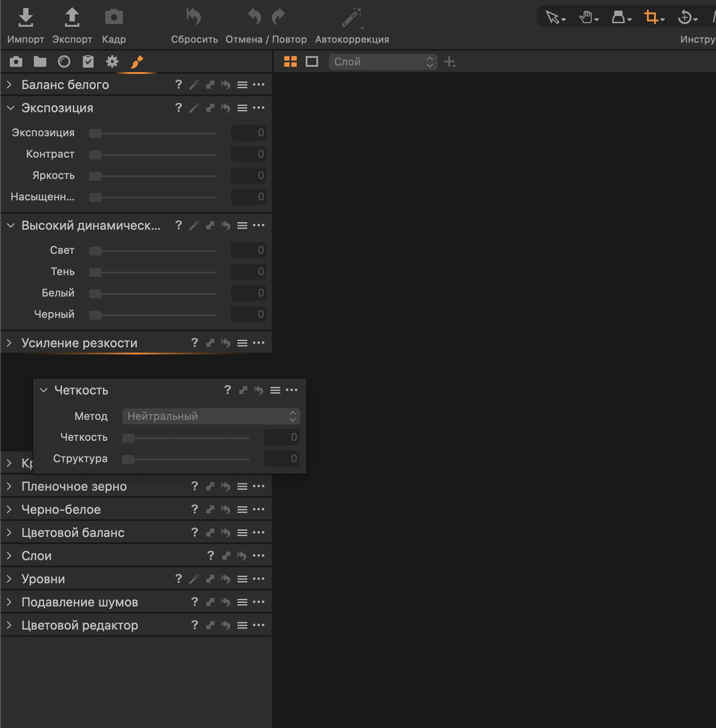Reset the Высокий динамический panel
Viewport: 716px width, 728px height.
[226, 226]
